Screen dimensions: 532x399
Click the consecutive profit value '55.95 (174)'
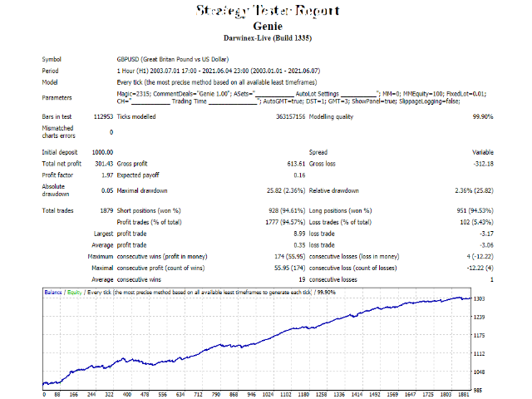point(290,268)
